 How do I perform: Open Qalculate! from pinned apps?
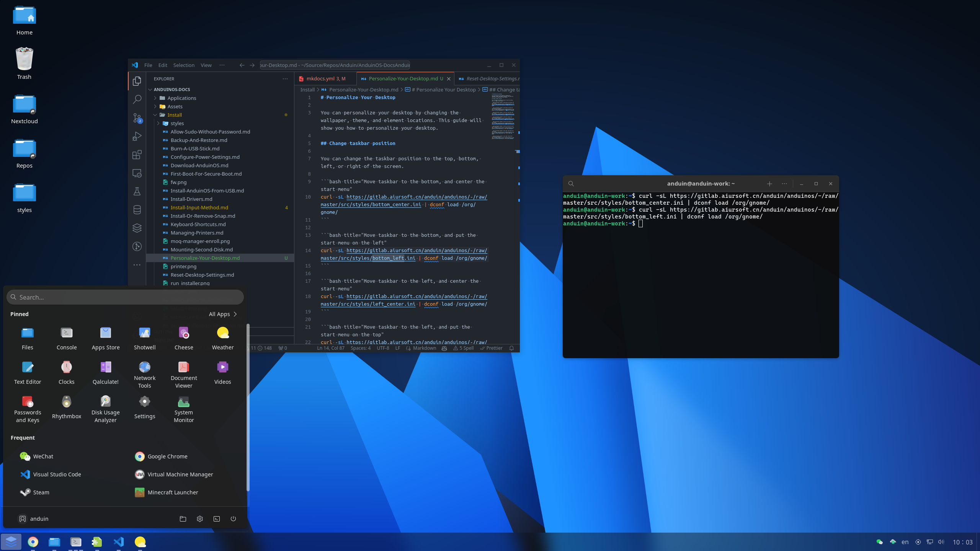point(106,373)
